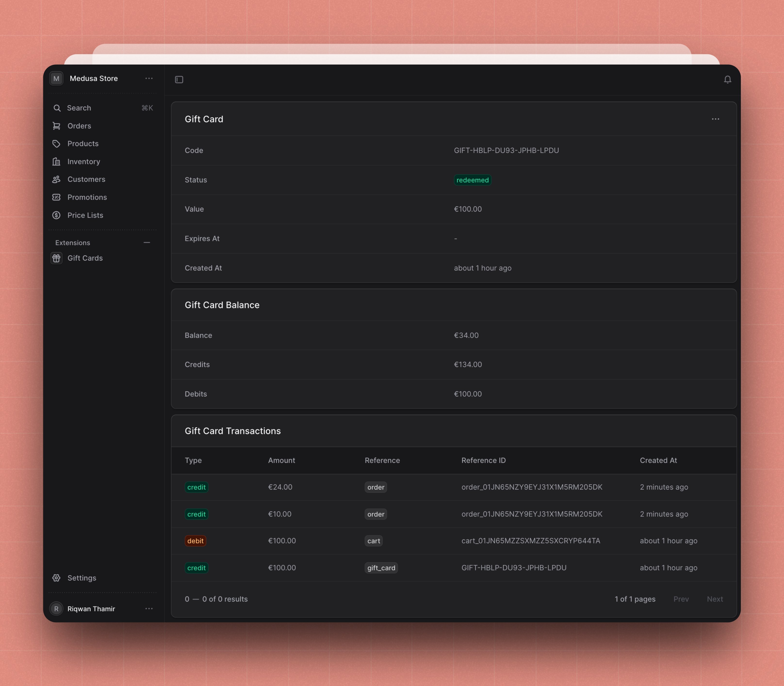The width and height of the screenshot is (784, 686).
Task: Click the Gift Cards gift icon
Action: click(x=57, y=258)
